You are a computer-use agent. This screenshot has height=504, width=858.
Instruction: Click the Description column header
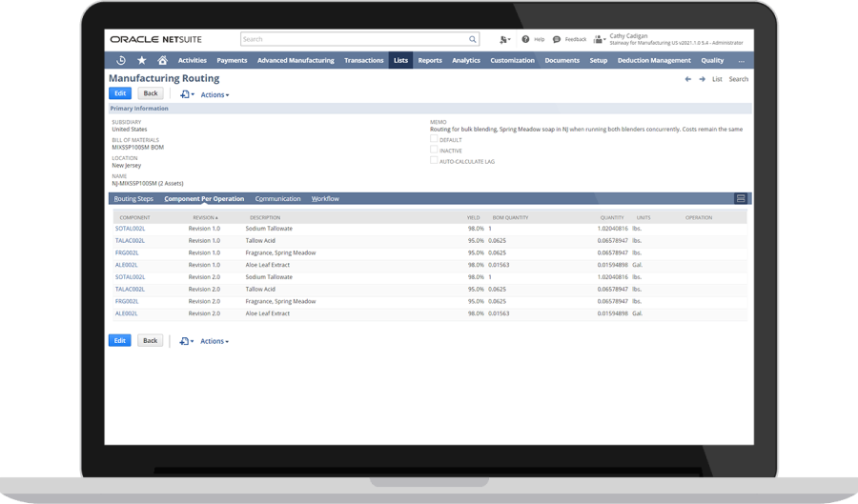pos(265,217)
